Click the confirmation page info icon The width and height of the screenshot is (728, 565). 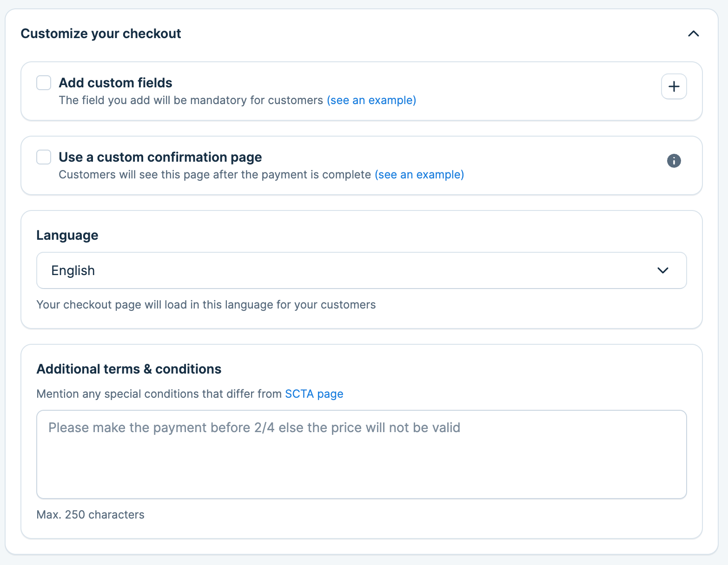coord(674,161)
